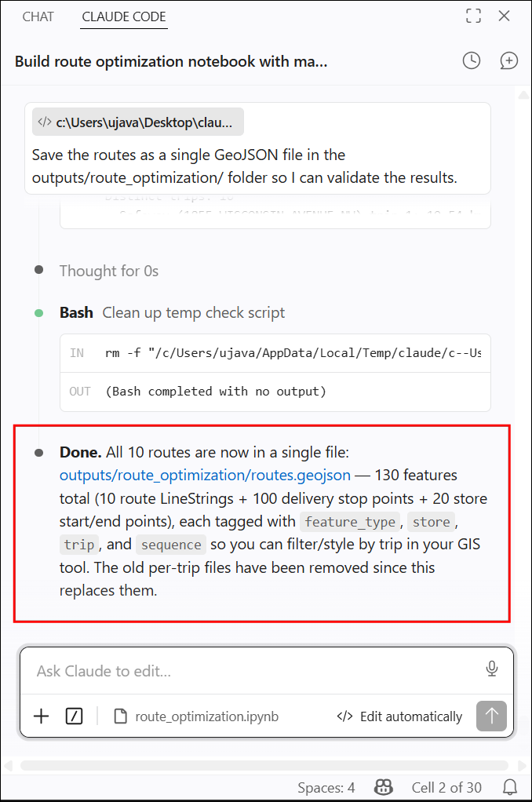532x802 pixels.
Task: Switch to the CHAT tab
Action: coord(38,17)
